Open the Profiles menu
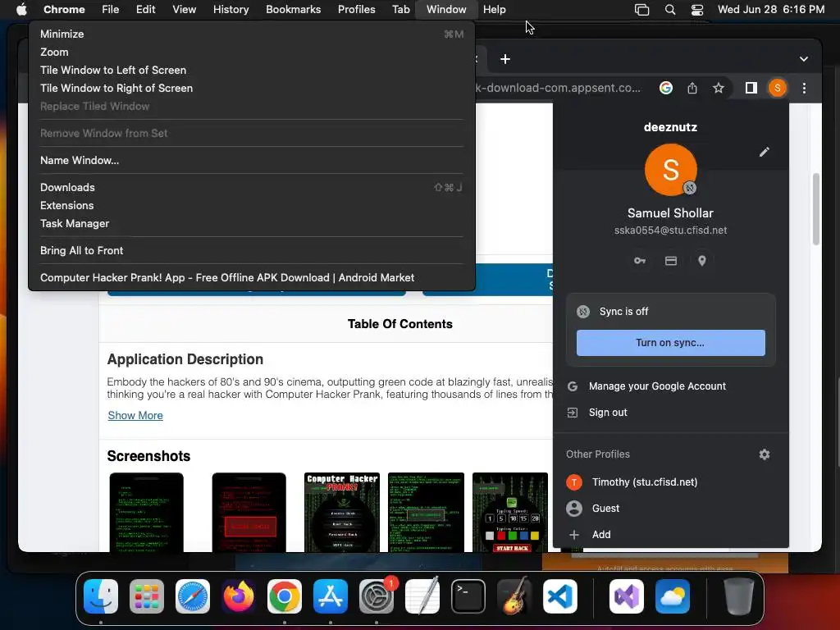The height and width of the screenshot is (630, 840). point(356,9)
